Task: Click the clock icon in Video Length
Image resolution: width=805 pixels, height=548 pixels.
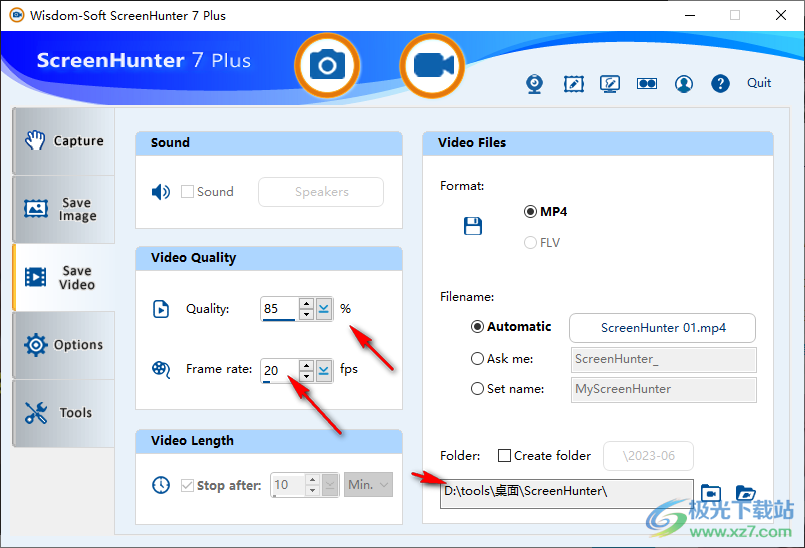Action: tap(161, 485)
